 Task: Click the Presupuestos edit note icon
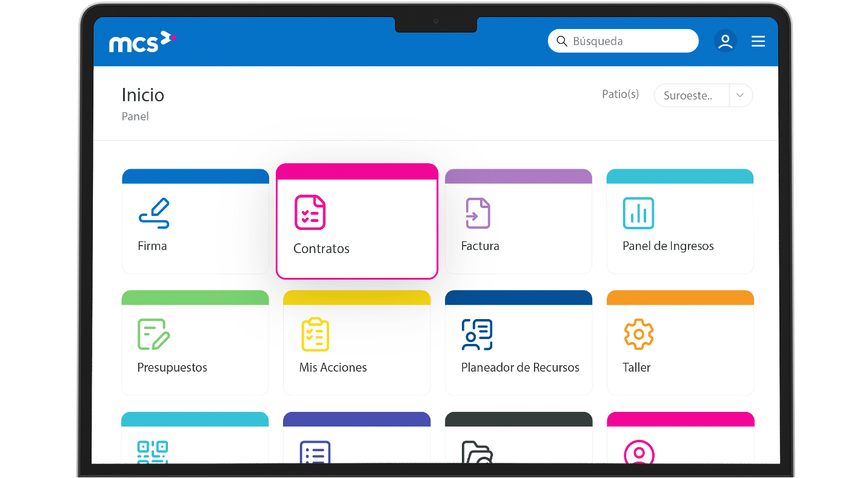click(x=154, y=334)
